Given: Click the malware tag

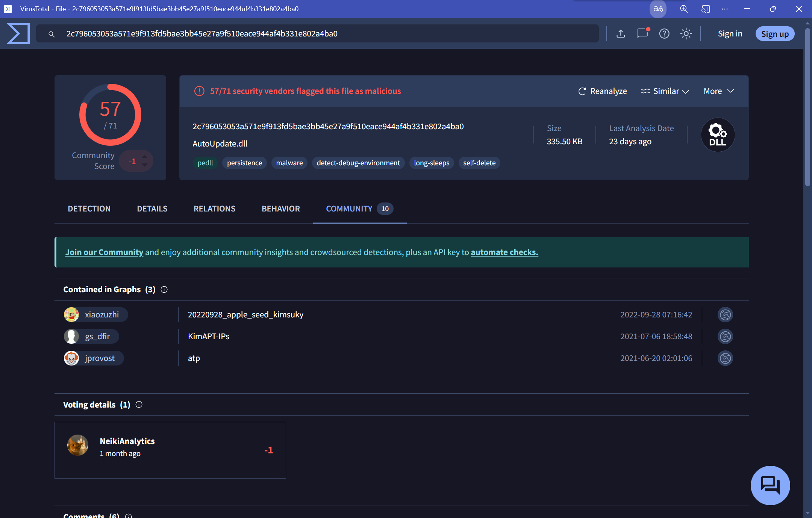Looking at the screenshot, I should click(x=289, y=163).
